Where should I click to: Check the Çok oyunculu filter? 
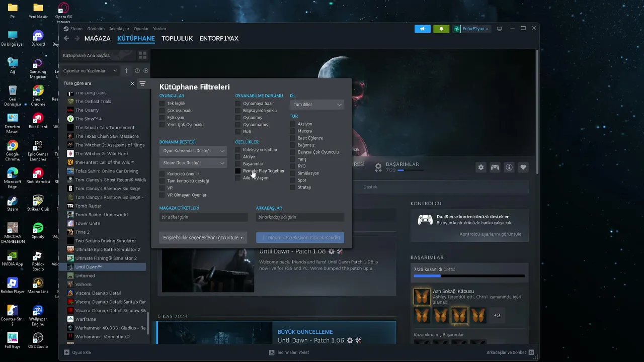coord(162,111)
